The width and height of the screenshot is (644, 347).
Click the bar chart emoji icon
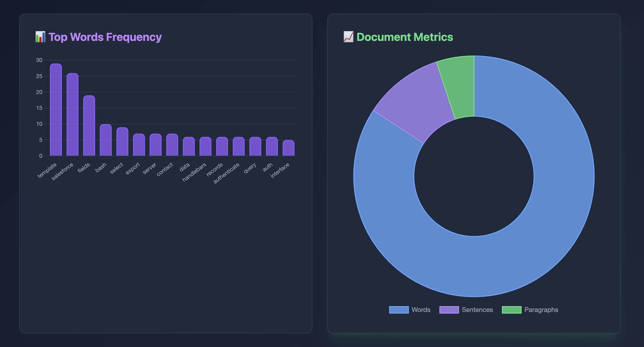[40, 37]
